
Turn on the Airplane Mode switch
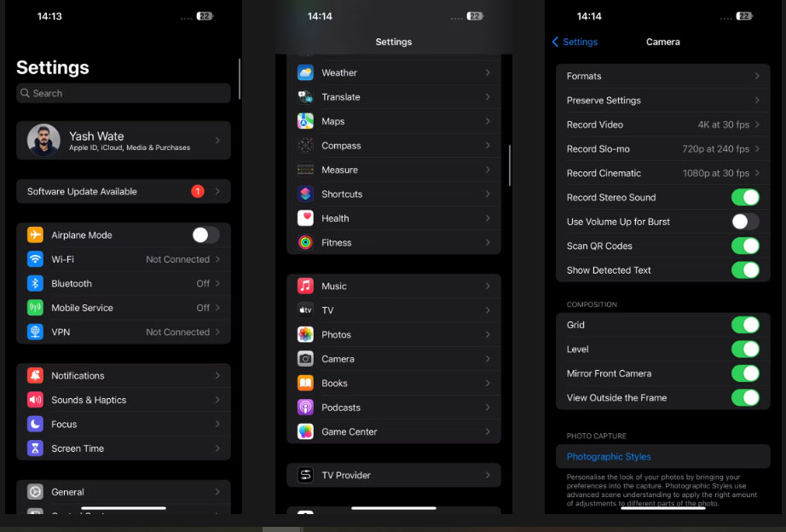point(206,234)
